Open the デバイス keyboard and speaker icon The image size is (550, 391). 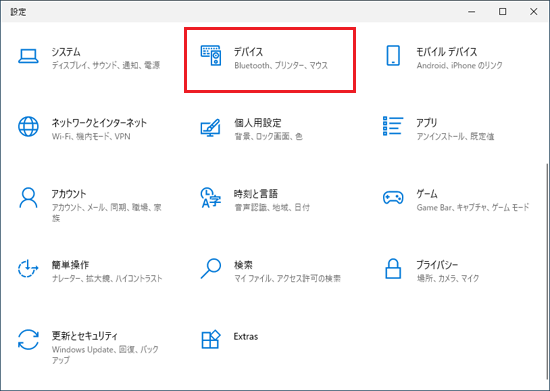pyautogui.click(x=211, y=55)
